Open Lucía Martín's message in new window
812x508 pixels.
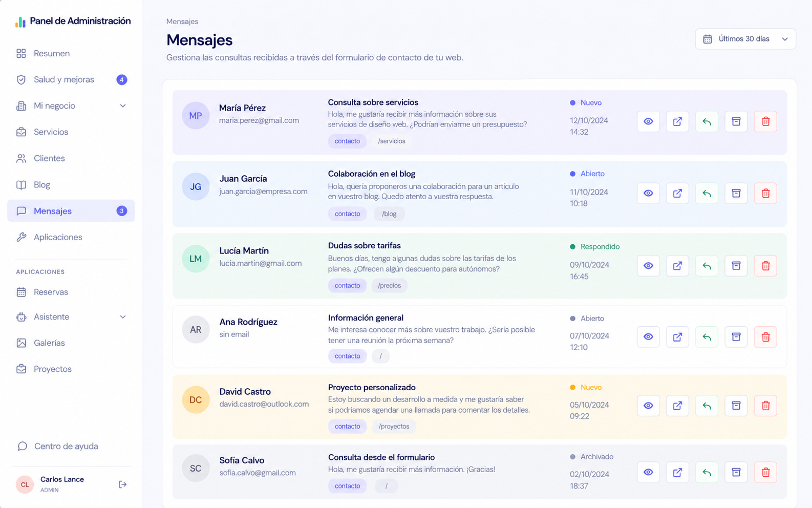pos(677,266)
